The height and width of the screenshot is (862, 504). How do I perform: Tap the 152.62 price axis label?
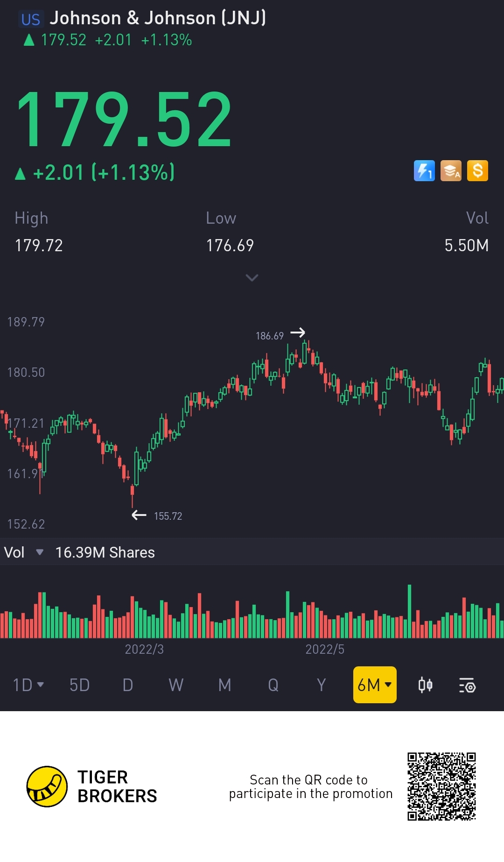(26, 524)
